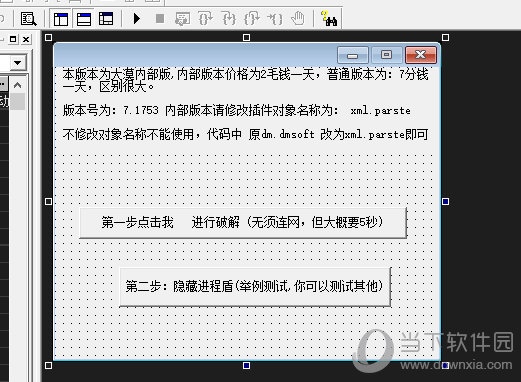Select the label starting 本版本为大漠内部版
521x382 pixels.
click(245, 80)
